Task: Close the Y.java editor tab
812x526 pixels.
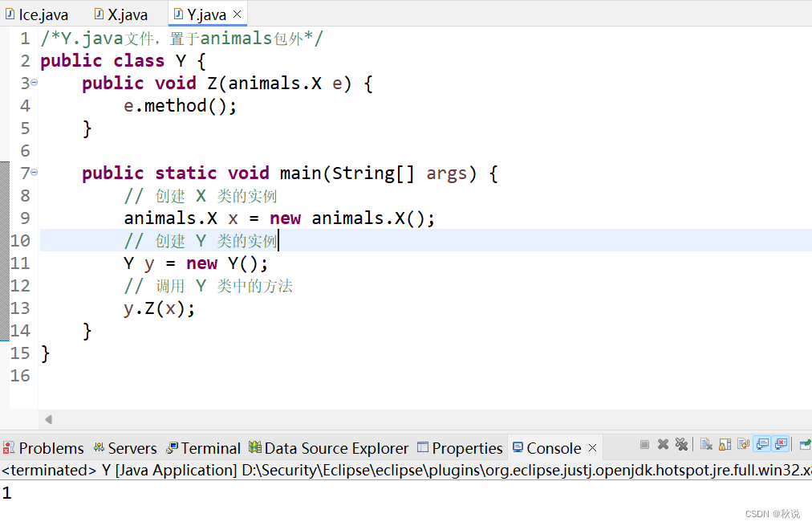Action: (x=238, y=14)
